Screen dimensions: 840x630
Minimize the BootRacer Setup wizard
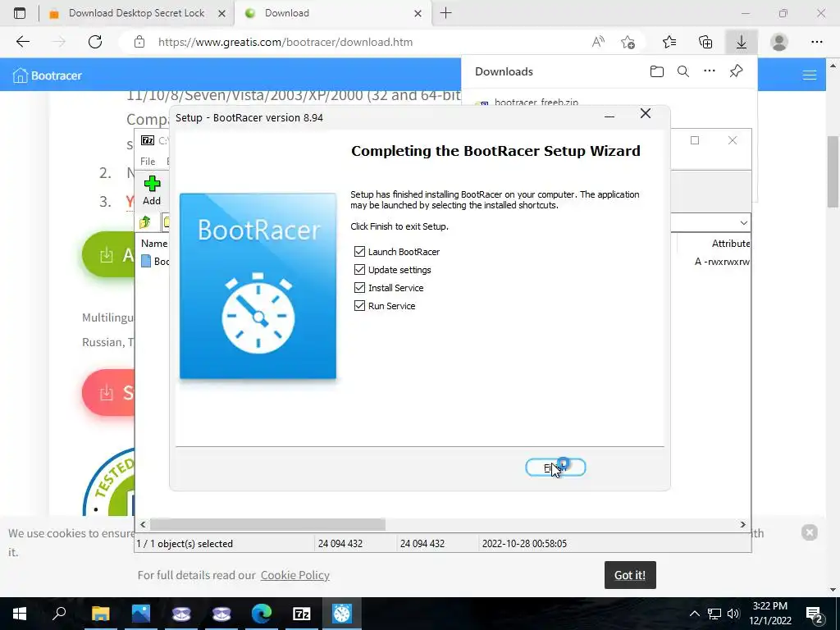[609, 116]
